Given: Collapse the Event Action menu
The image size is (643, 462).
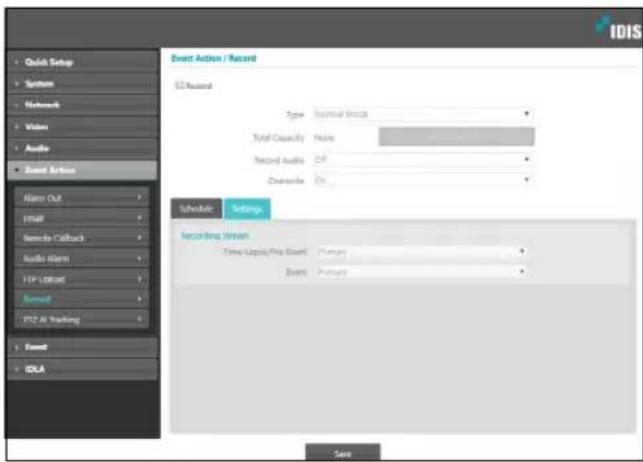Looking at the screenshot, I should pyautogui.click(x=82, y=170).
